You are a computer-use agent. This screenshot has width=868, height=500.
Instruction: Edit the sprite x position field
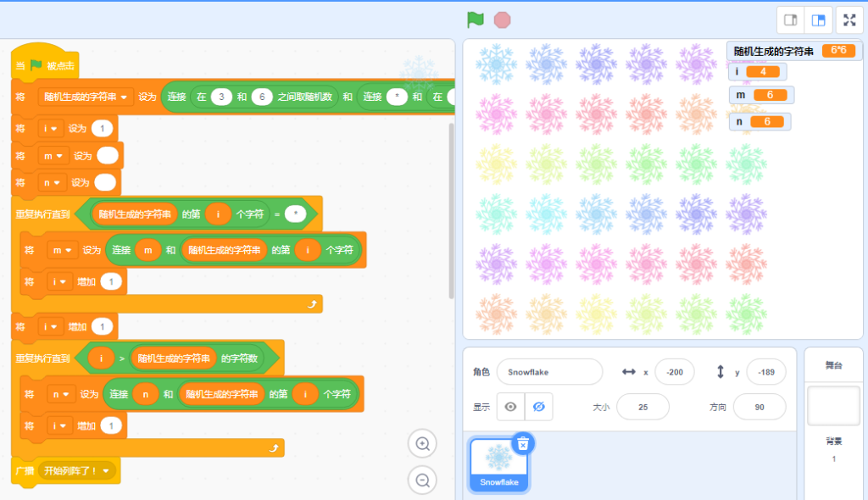coord(674,372)
